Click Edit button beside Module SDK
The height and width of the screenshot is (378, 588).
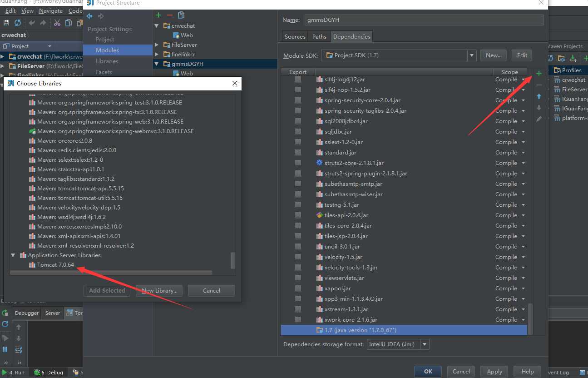click(x=522, y=55)
